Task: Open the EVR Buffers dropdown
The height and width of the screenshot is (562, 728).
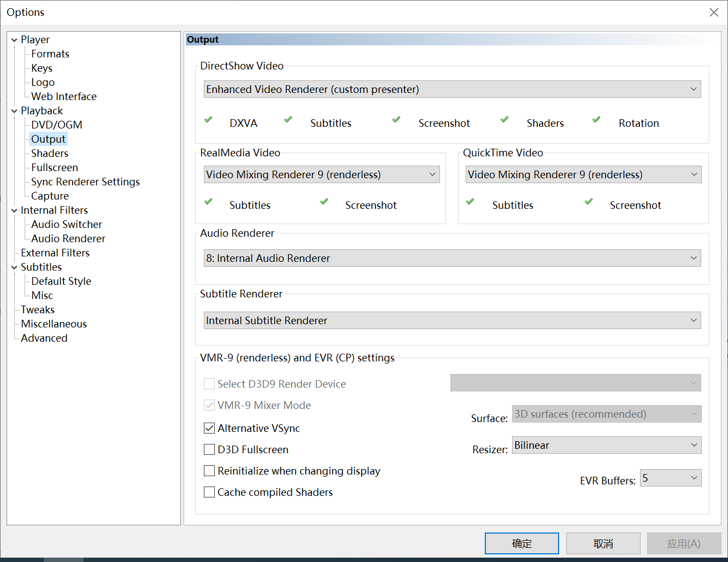Action: click(x=693, y=478)
